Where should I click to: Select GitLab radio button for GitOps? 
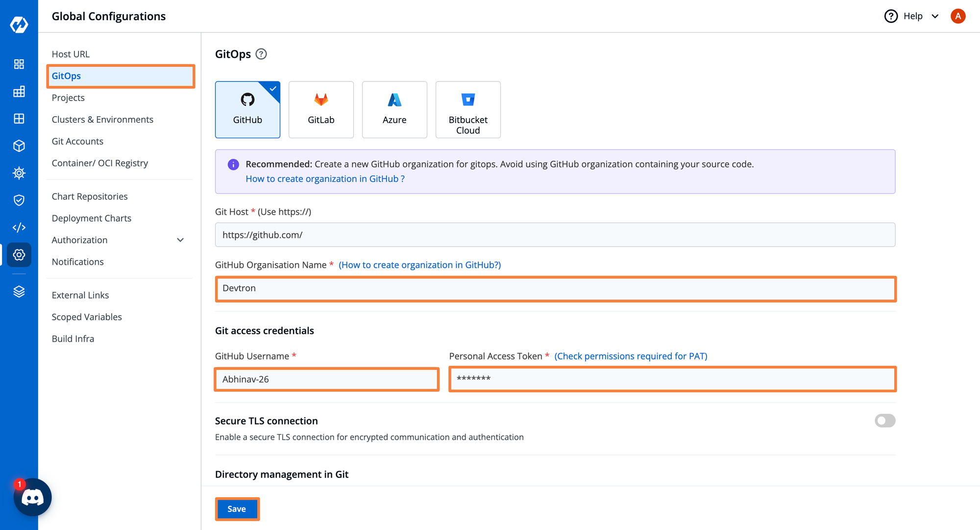pyautogui.click(x=321, y=109)
